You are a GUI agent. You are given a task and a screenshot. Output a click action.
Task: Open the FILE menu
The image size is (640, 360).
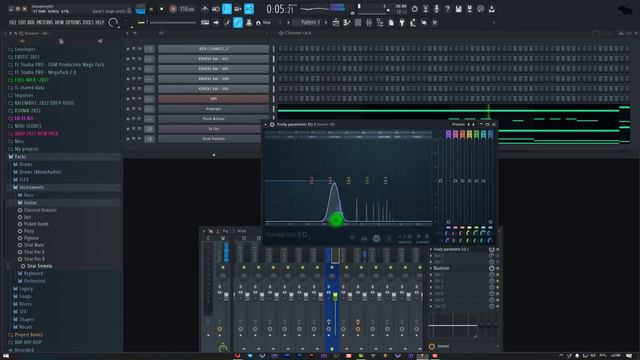(x=13, y=22)
